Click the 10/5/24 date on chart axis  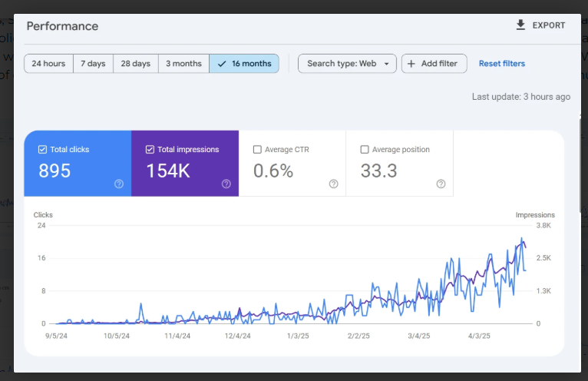click(117, 336)
